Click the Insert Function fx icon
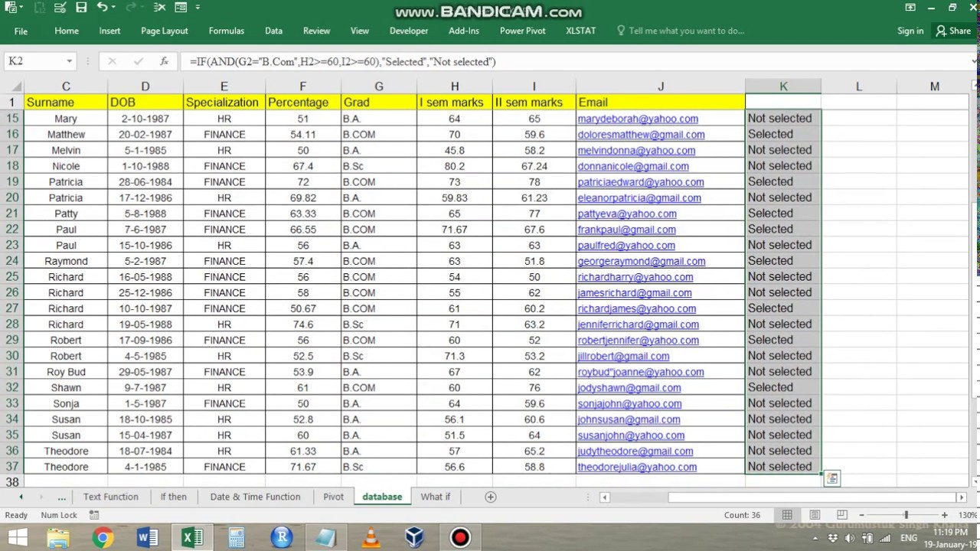The width and height of the screenshot is (980, 551). click(x=164, y=61)
